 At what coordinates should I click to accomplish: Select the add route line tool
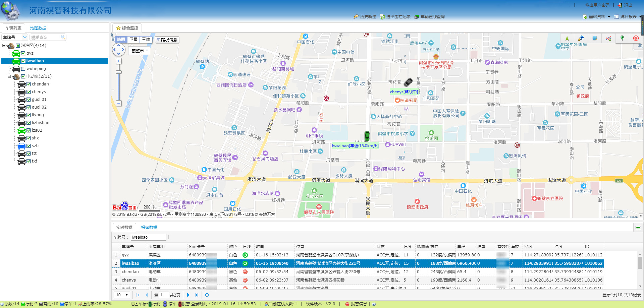(608, 38)
